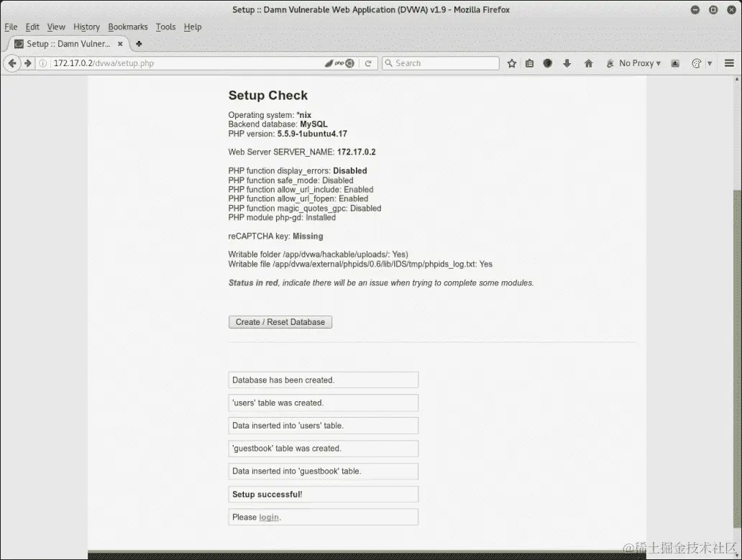Click the php indicator in URL bar
The height and width of the screenshot is (560, 742).
pyautogui.click(x=339, y=63)
